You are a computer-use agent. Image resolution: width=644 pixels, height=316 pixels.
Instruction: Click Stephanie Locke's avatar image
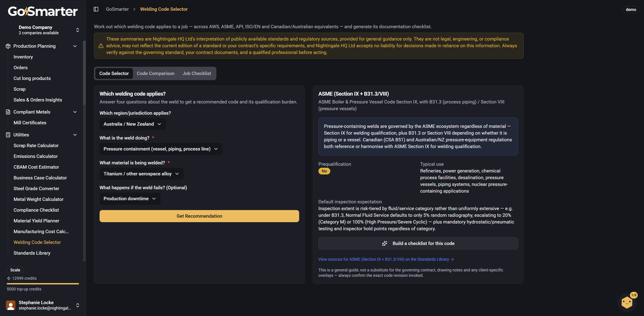click(11, 305)
